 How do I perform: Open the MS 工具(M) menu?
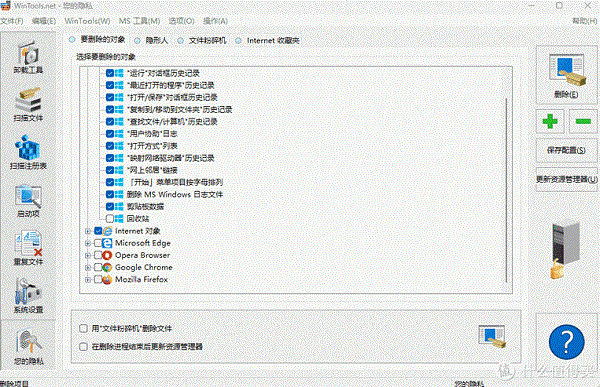coord(139,21)
